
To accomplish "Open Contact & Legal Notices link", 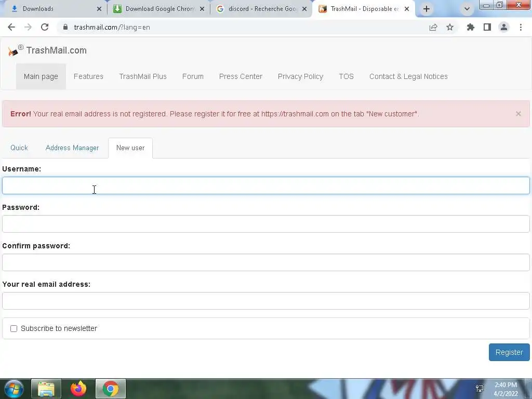I will pos(408,76).
